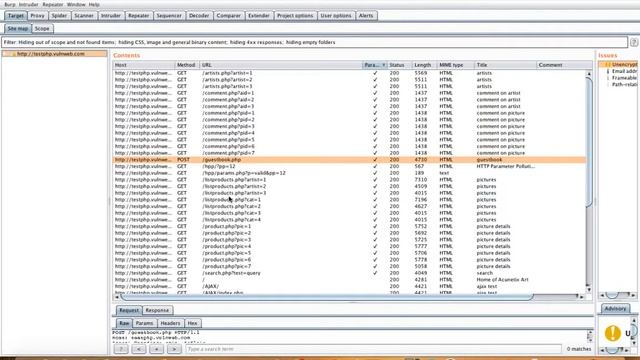Click the contents table scroll-right arrow
Viewport: 640px width, 360px height.
click(582, 297)
